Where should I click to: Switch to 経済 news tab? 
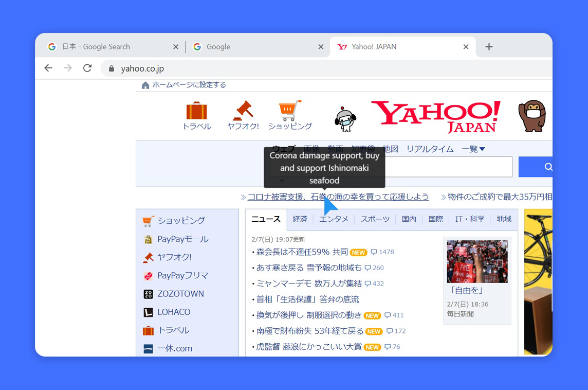click(x=300, y=219)
